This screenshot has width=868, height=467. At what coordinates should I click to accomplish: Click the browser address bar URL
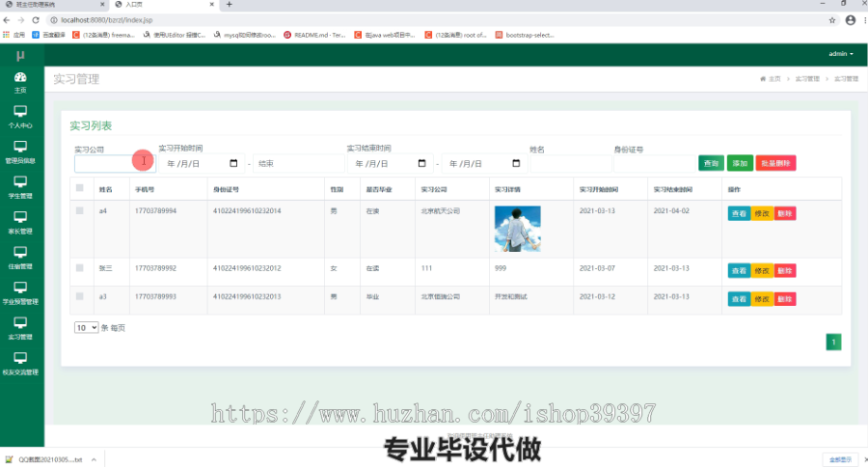click(x=107, y=20)
